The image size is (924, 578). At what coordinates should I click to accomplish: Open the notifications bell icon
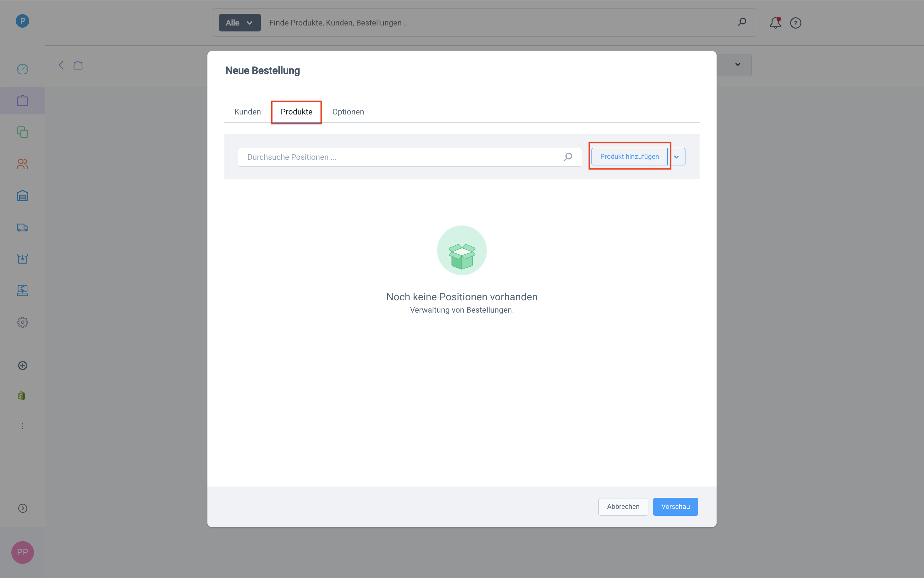775,23
